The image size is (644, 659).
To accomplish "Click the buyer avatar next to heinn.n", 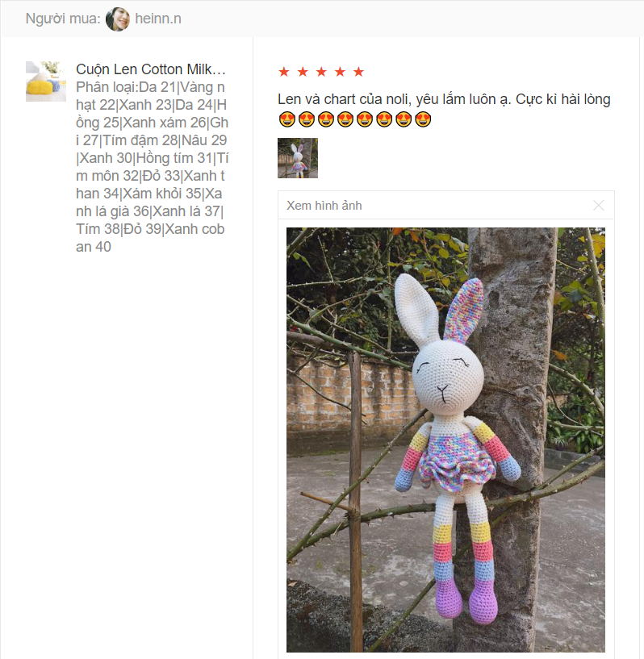I will click(118, 19).
